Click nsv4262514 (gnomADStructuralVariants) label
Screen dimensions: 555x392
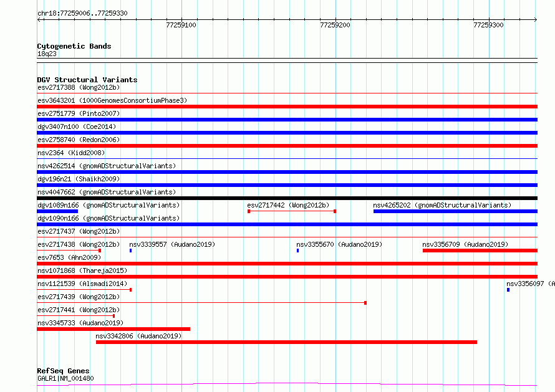107,166
